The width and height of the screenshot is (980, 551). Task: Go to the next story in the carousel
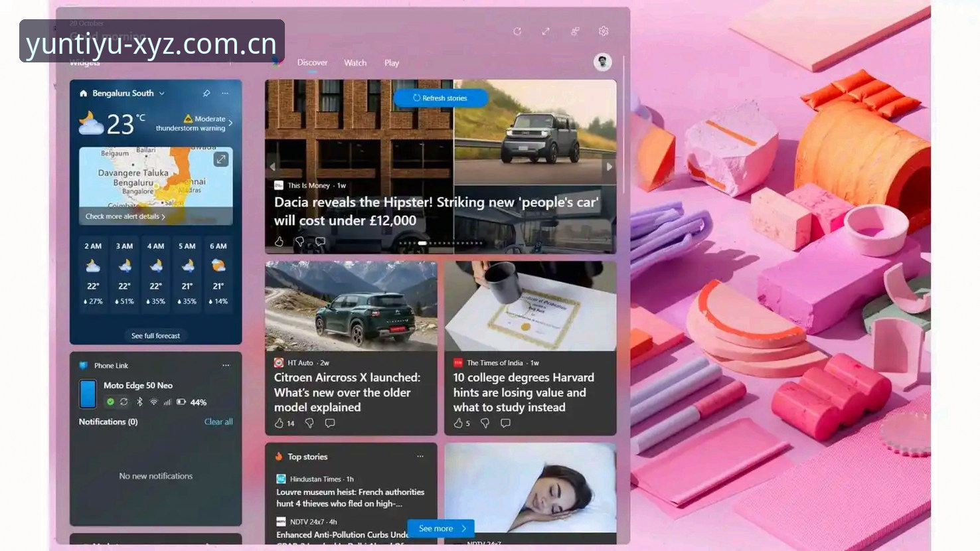[x=610, y=167]
